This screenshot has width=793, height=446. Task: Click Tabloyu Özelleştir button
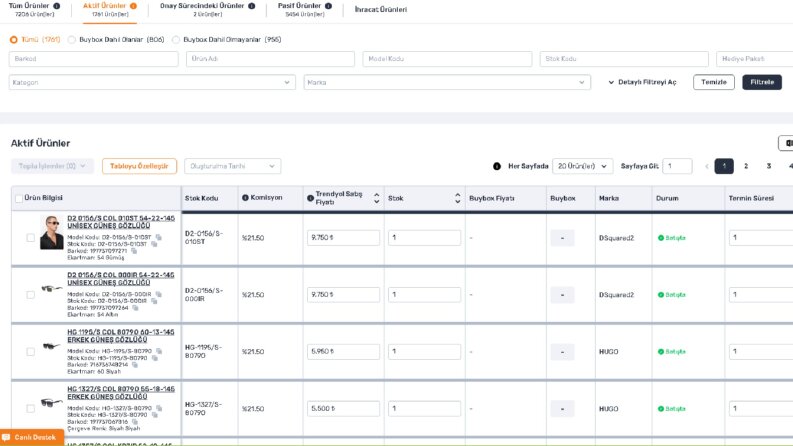tap(139, 166)
